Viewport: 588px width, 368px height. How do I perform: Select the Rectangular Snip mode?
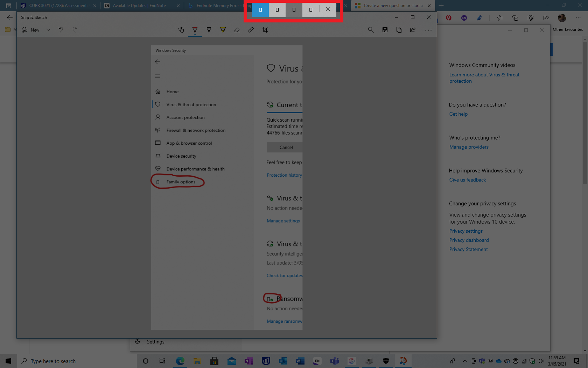coord(260,10)
